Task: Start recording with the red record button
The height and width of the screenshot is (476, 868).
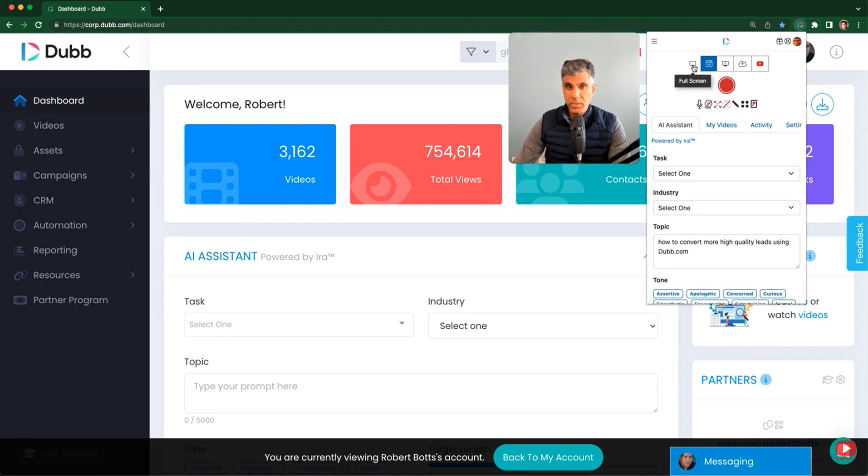Action: click(726, 85)
